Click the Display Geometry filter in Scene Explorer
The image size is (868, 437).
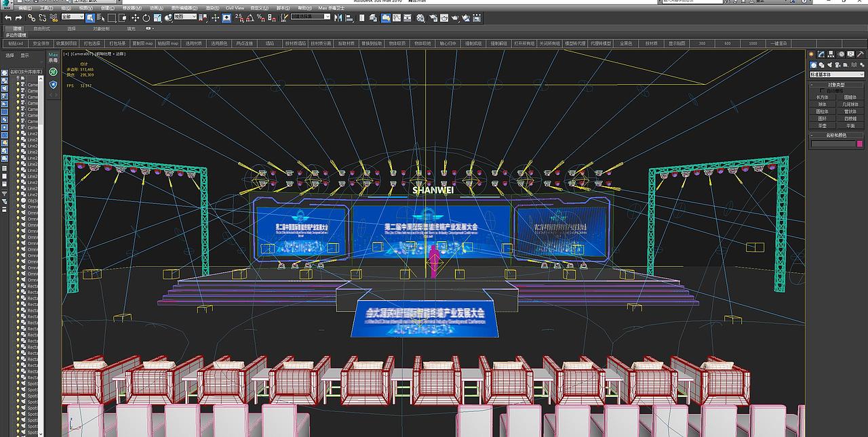point(4,72)
